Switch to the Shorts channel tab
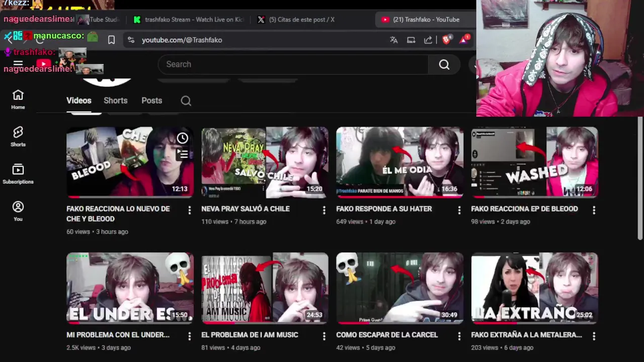Screen dimensions: 644x362 [x=115, y=101]
